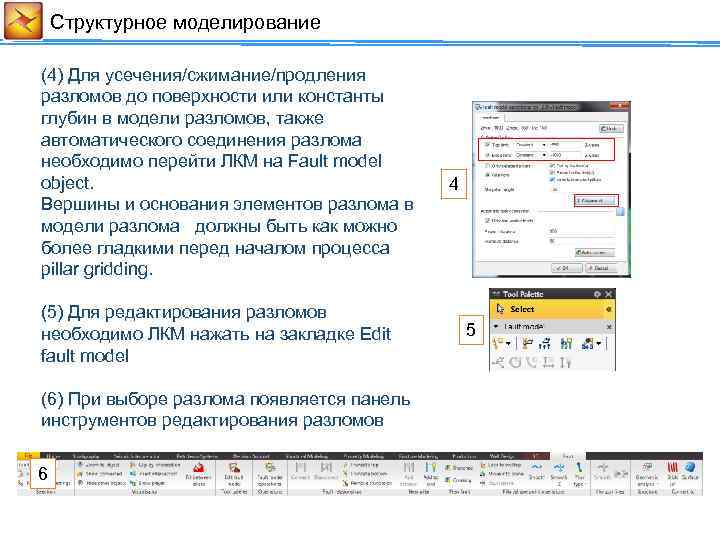The image size is (720, 540).
Task: Close the fault model operations dialog window
Action: click(619, 105)
